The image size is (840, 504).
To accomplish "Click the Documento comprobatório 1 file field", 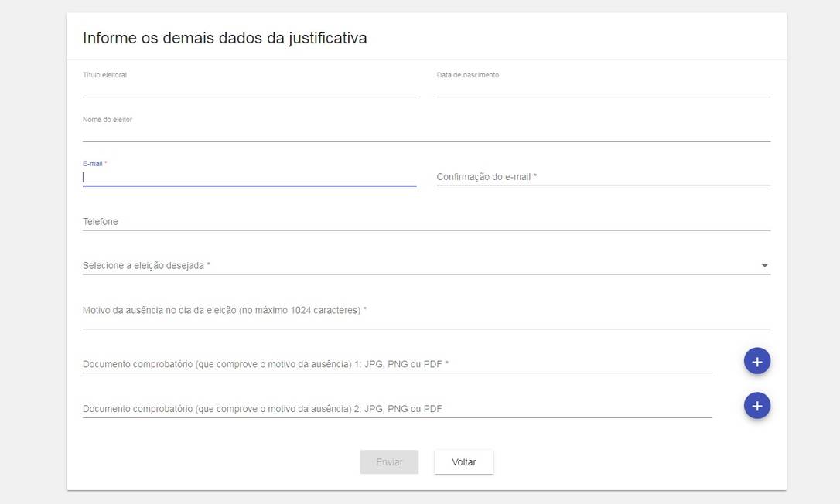I will pos(396,364).
